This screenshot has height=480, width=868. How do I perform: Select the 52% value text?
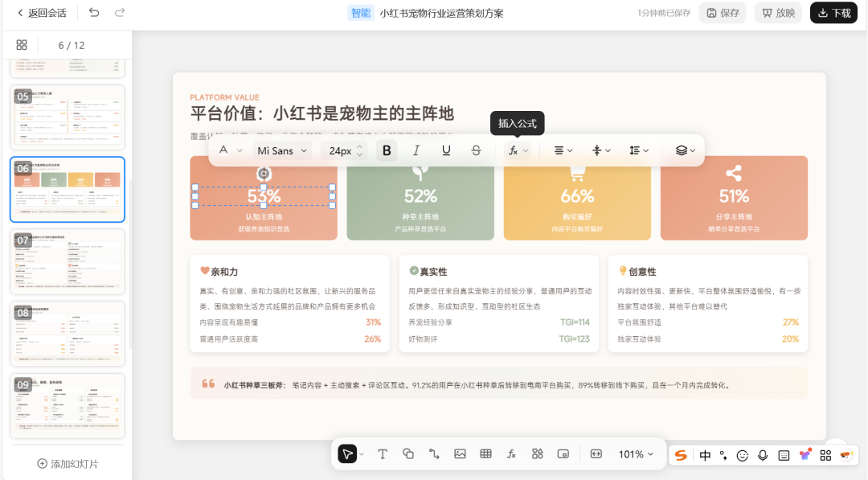(420, 196)
